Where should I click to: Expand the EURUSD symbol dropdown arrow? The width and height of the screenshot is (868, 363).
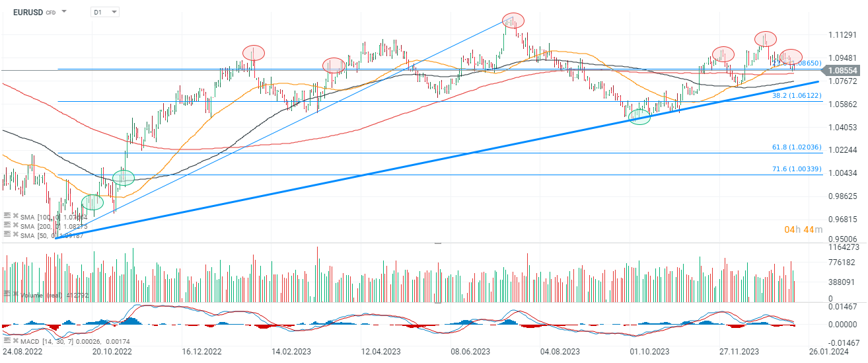pyautogui.click(x=64, y=12)
